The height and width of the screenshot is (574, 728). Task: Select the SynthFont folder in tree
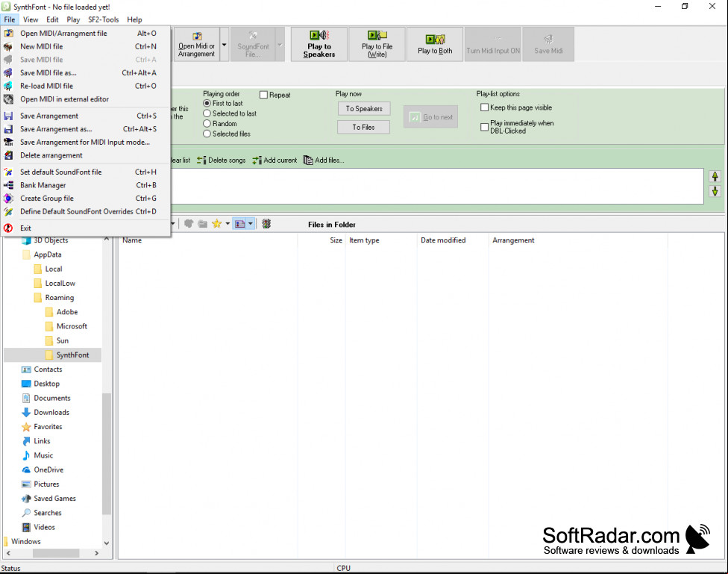click(72, 355)
